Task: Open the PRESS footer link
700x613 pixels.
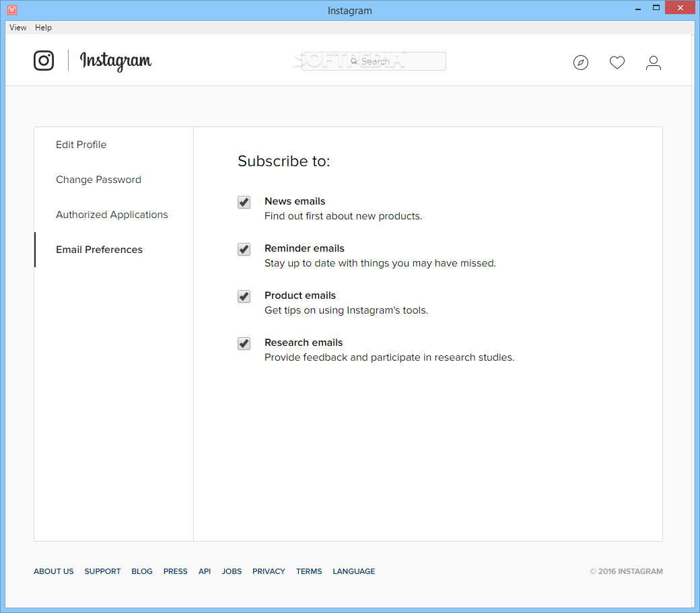Action: 176,571
